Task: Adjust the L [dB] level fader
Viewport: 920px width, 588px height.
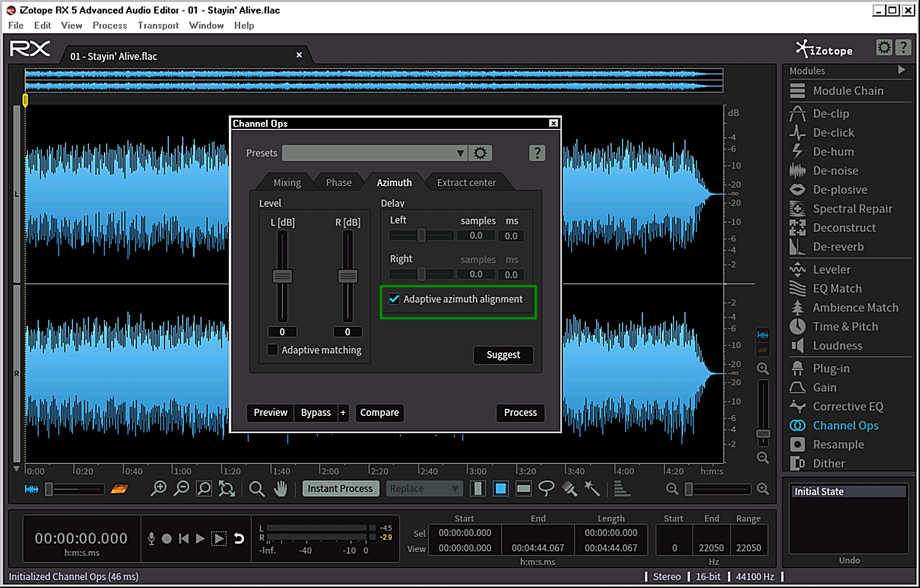Action: (x=282, y=276)
